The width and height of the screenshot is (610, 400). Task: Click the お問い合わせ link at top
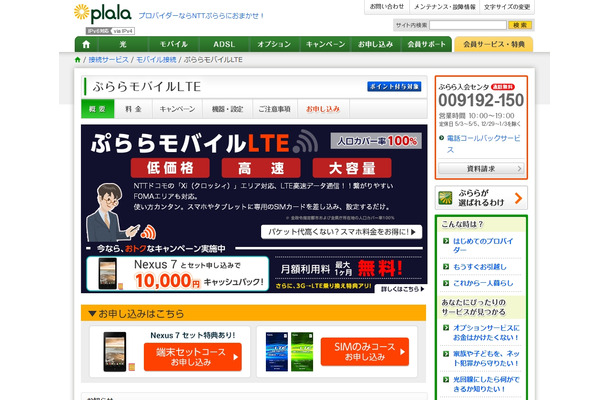coord(387,7)
